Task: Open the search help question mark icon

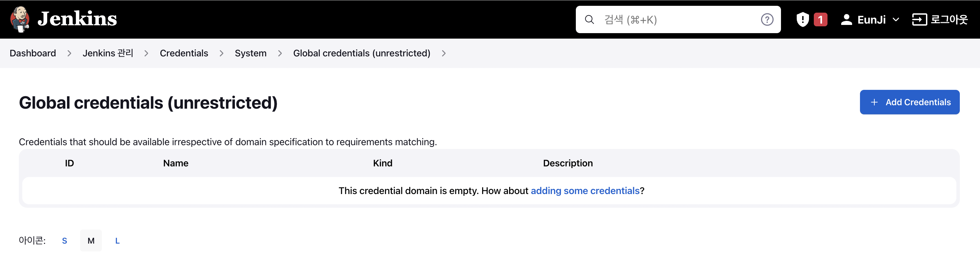Action: (x=767, y=19)
